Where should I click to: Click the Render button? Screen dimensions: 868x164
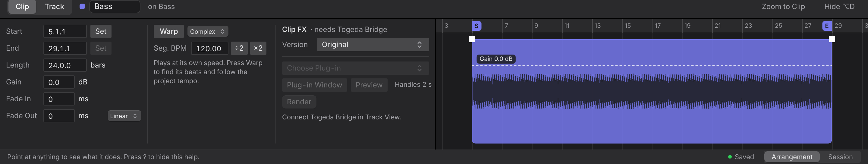point(299,102)
